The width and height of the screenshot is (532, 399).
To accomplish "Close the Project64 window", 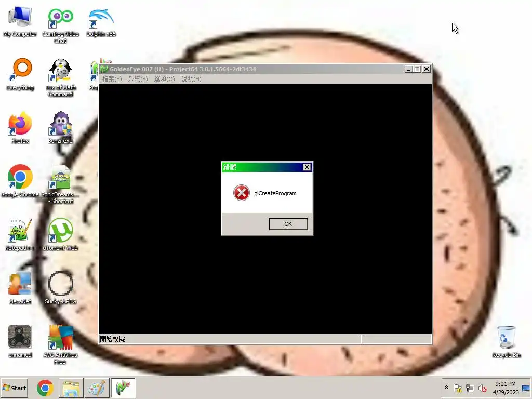I will click(427, 69).
